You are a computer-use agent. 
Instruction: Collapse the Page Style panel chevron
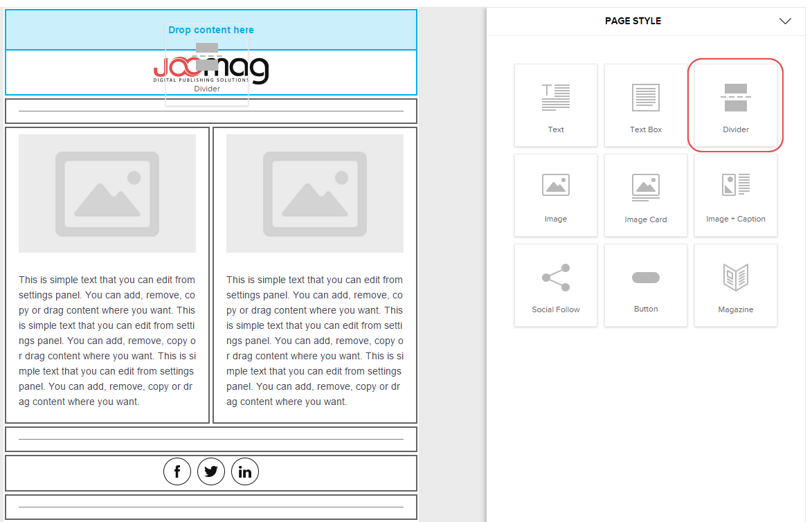[785, 21]
